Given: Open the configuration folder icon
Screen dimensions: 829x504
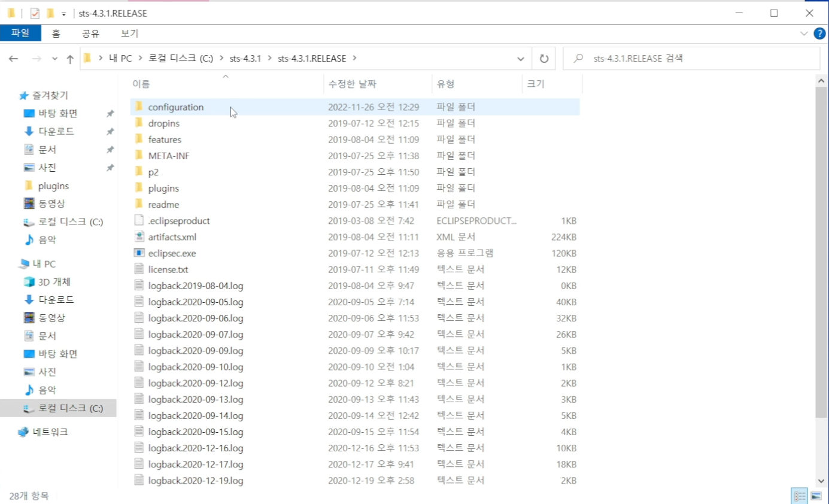Looking at the screenshot, I should pyautogui.click(x=139, y=107).
